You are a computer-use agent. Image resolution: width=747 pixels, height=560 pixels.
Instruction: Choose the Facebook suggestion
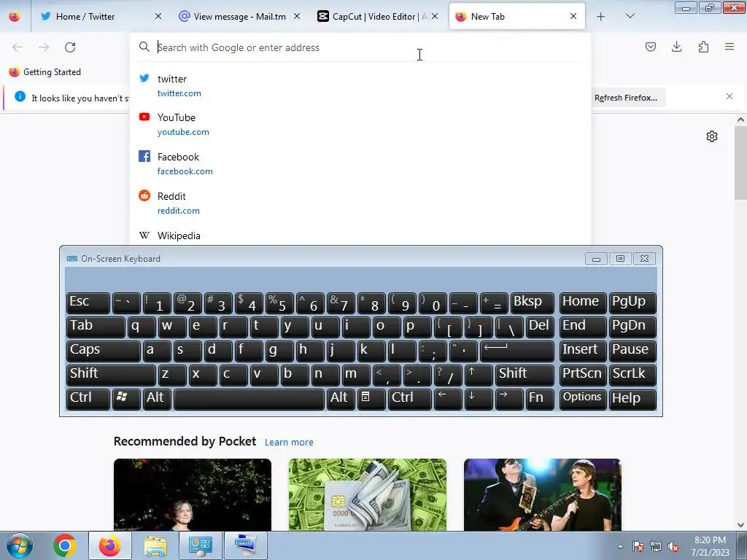point(360,163)
